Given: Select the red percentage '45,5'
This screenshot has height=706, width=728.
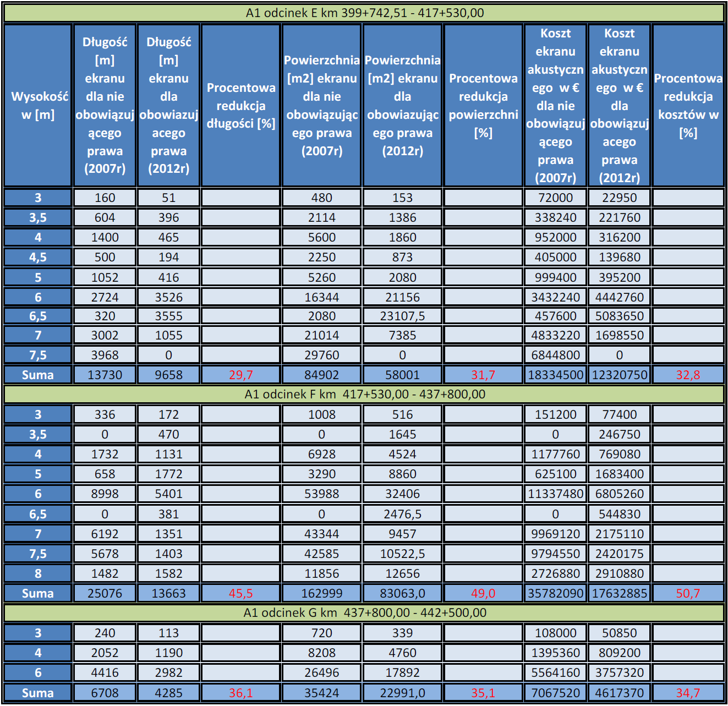Looking at the screenshot, I should [x=240, y=593].
